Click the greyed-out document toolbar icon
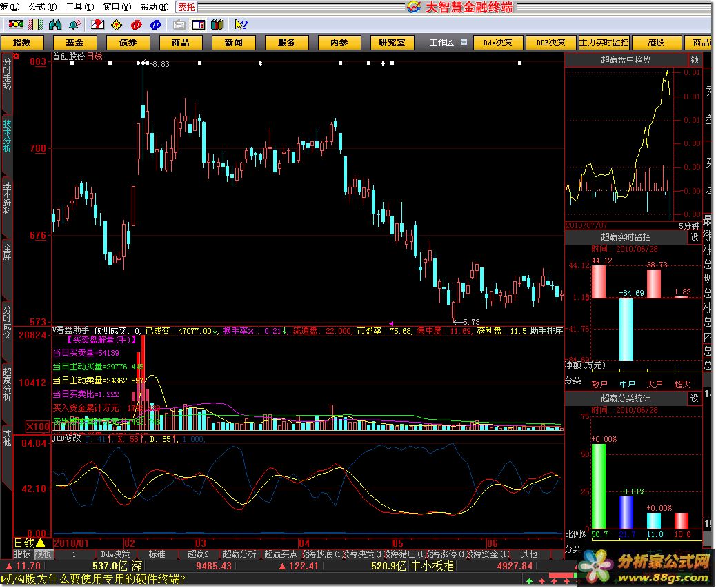The width and height of the screenshot is (716, 588). [179, 24]
